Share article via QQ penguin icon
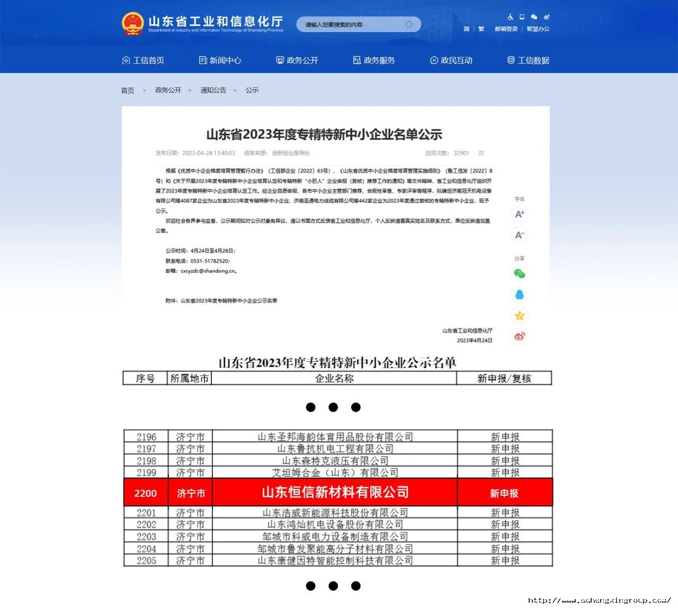Viewport: 678px width, 616px height. (520, 294)
